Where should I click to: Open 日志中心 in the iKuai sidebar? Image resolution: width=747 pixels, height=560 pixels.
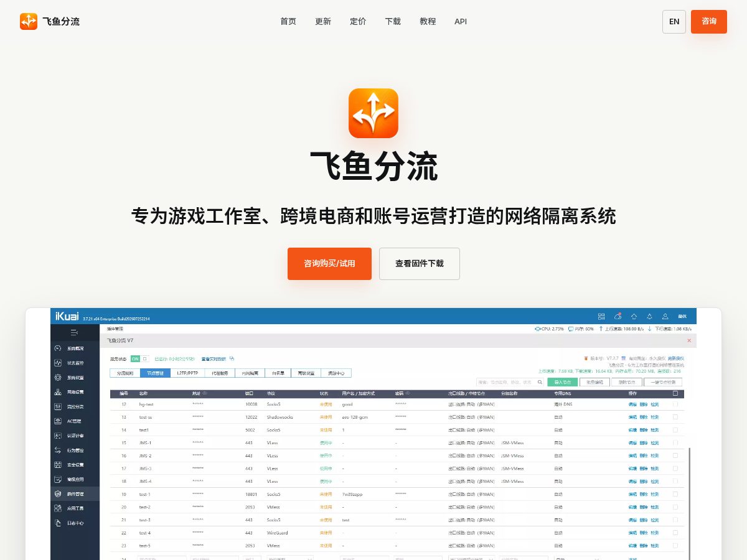point(75,523)
